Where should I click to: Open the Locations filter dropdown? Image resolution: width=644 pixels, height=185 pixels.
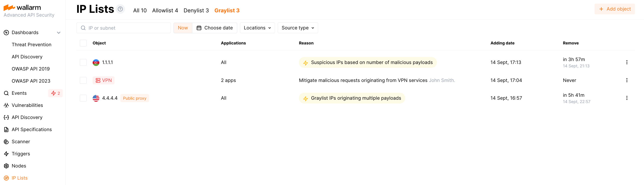coord(257,28)
